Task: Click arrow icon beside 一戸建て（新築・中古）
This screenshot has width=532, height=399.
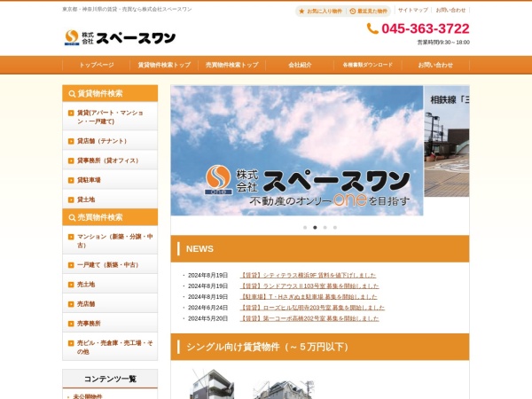Action: [x=71, y=265]
